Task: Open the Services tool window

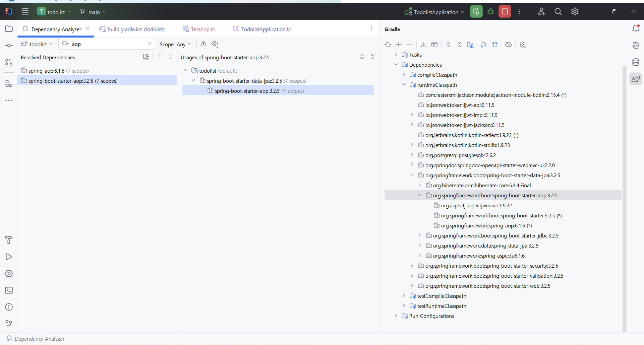Action: 9,273
